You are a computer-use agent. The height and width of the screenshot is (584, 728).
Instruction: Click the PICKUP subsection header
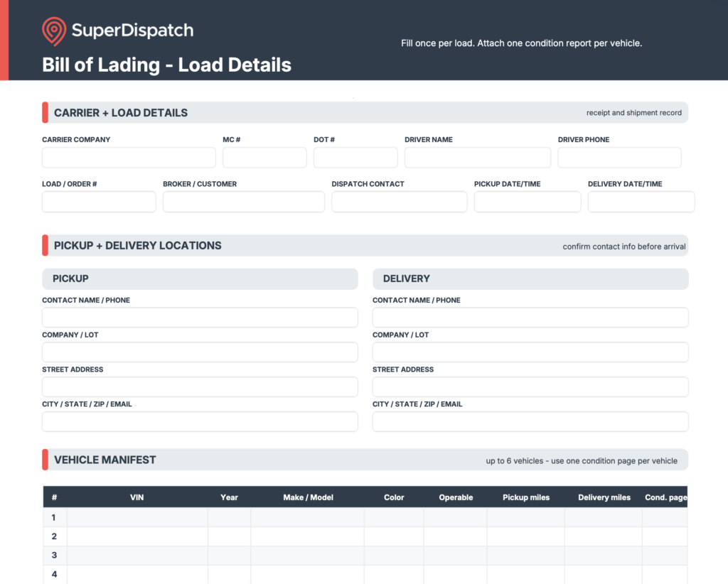click(200, 279)
